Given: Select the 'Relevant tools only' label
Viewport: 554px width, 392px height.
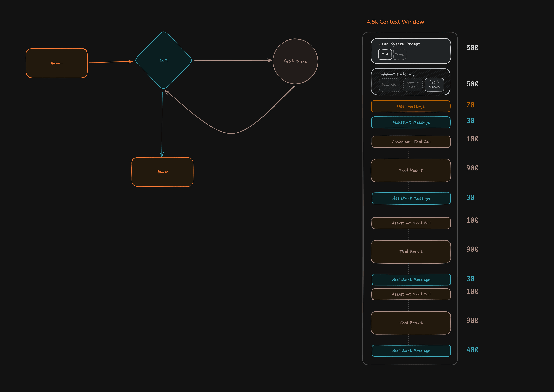Looking at the screenshot, I should point(397,74).
